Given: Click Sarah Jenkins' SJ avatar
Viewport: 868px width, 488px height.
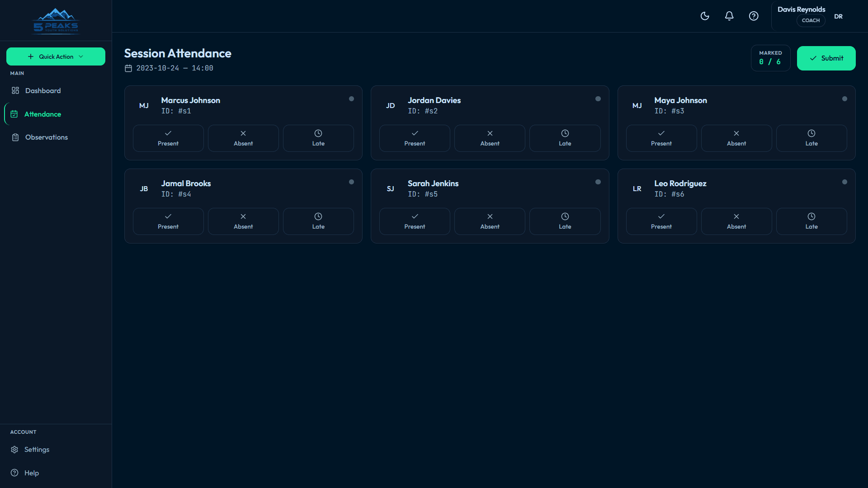Looking at the screenshot, I should point(391,189).
